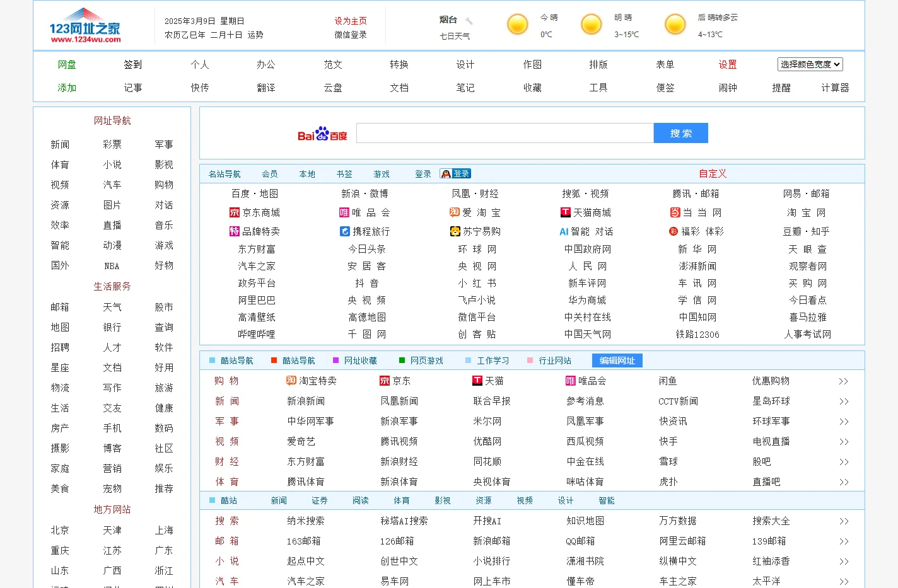Open NBA in left navigation

coord(112,266)
